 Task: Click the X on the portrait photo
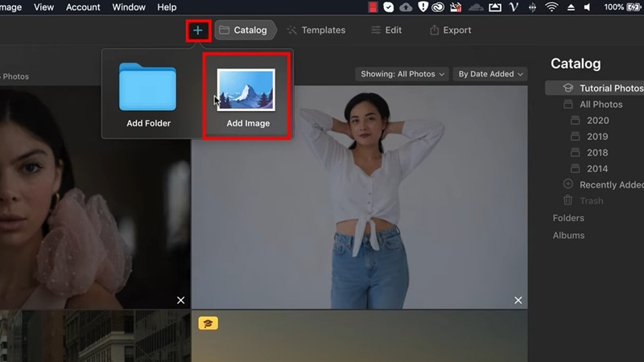tap(180, 300)
